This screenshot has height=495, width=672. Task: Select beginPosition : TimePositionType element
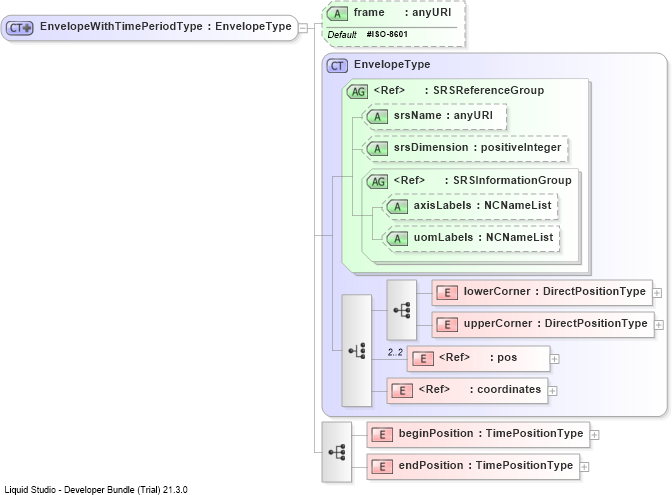tap(478, 435)
